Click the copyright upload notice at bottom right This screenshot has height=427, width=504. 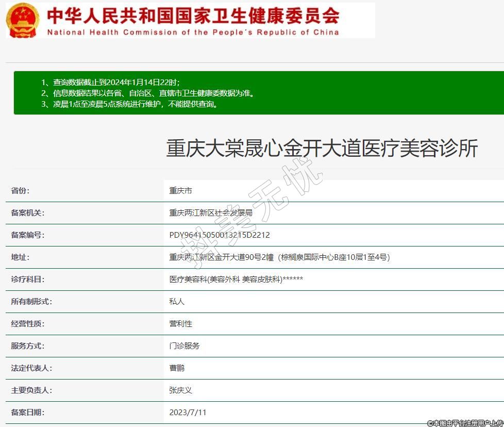coord(465,423)
